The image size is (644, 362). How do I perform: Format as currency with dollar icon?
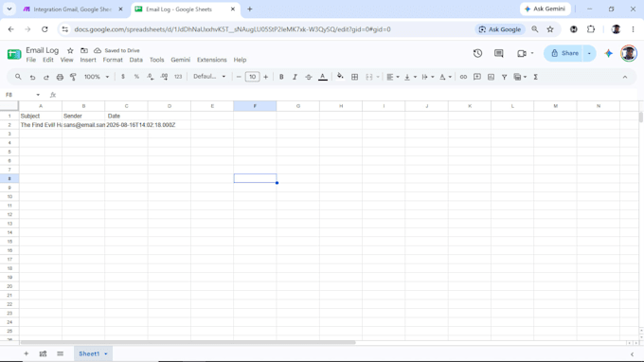[123, 77]
